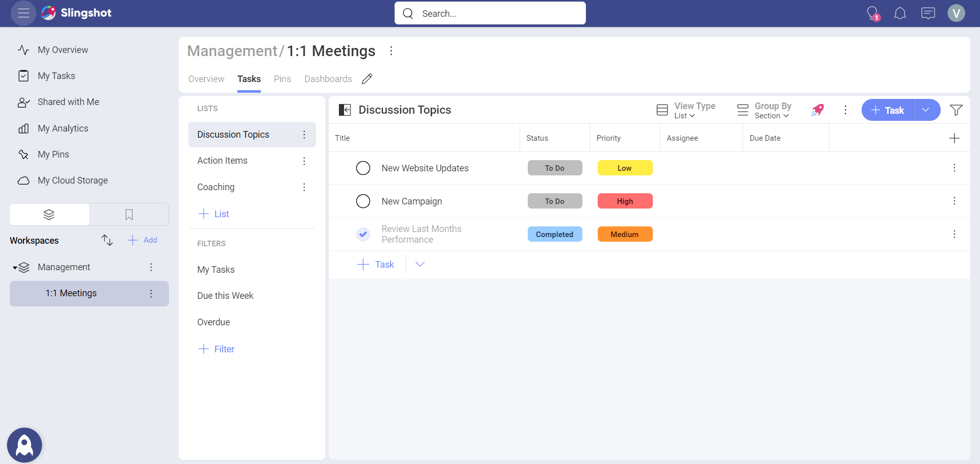Open Discussion Topics list options menu
Screen dimensions: 980x464
[x=304, y=135]
